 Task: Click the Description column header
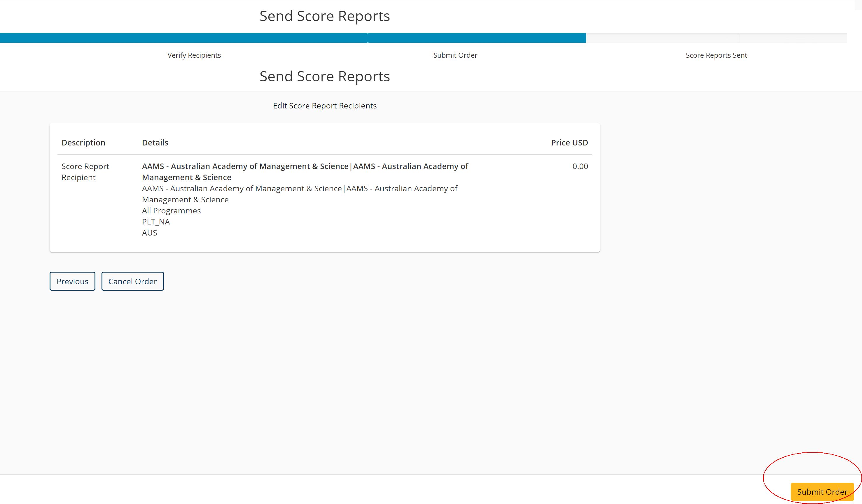tap(83, 143)
